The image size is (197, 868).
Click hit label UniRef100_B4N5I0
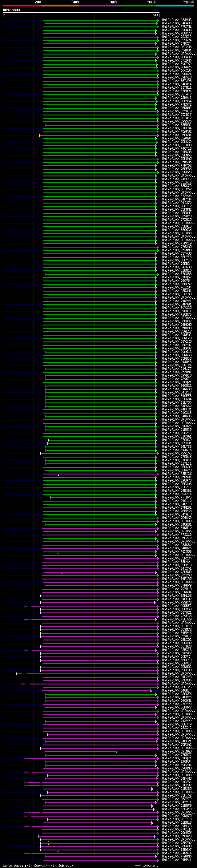tap(177, 528)
